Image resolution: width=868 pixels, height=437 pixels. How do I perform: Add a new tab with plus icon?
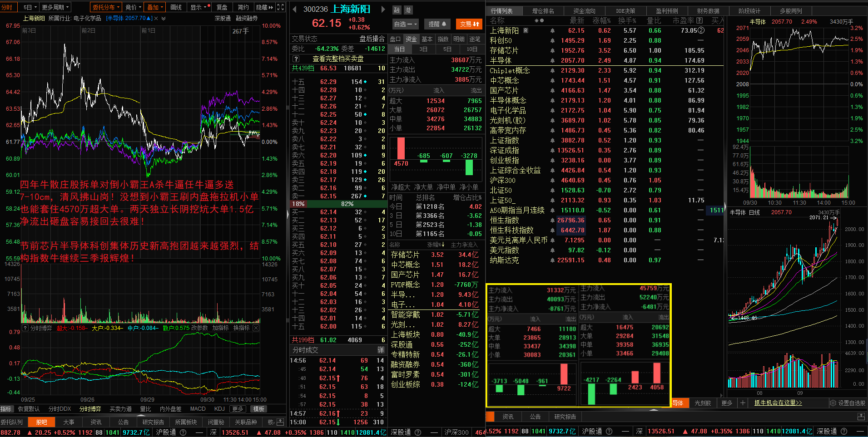click(x=743, y=403)
